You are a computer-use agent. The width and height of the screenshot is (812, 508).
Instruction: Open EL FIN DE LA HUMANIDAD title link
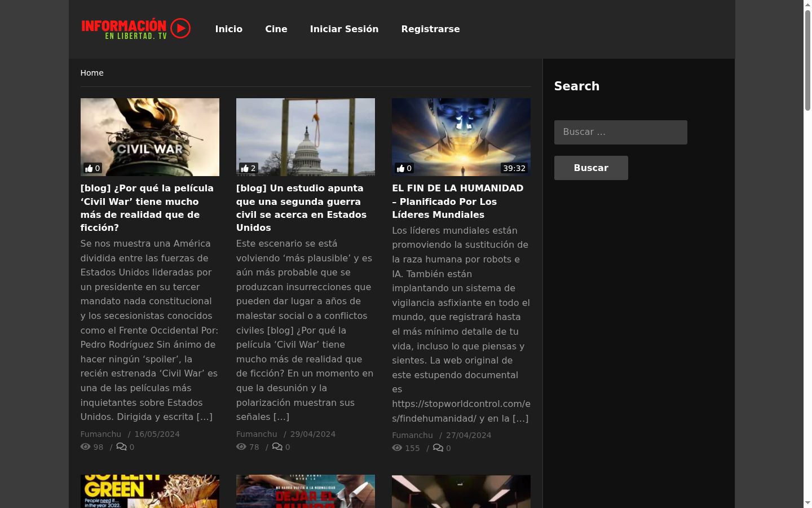[x=457, y=202]
